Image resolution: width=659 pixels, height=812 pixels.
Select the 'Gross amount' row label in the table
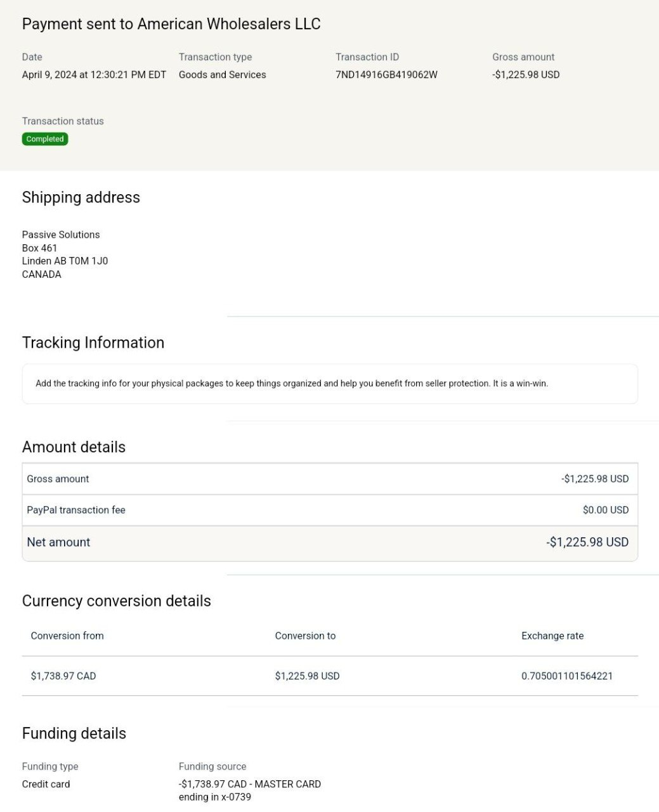click(x=58, y=479)
